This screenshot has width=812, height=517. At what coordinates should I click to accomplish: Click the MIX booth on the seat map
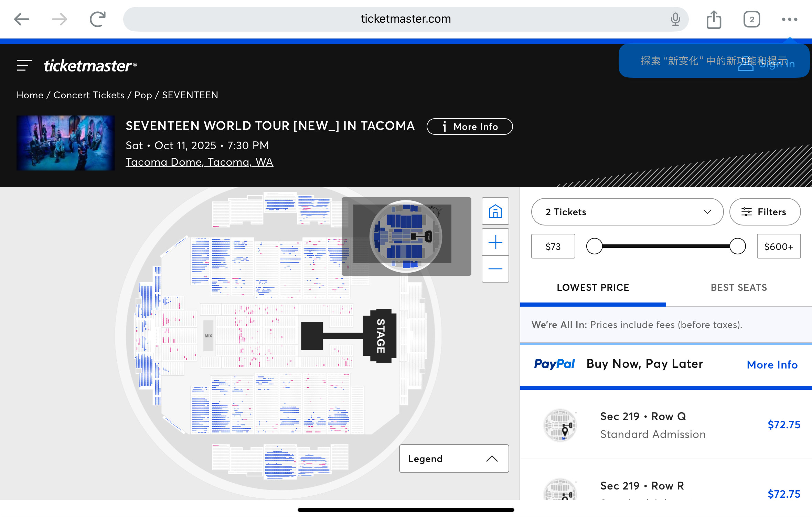[x=208, y=335]
